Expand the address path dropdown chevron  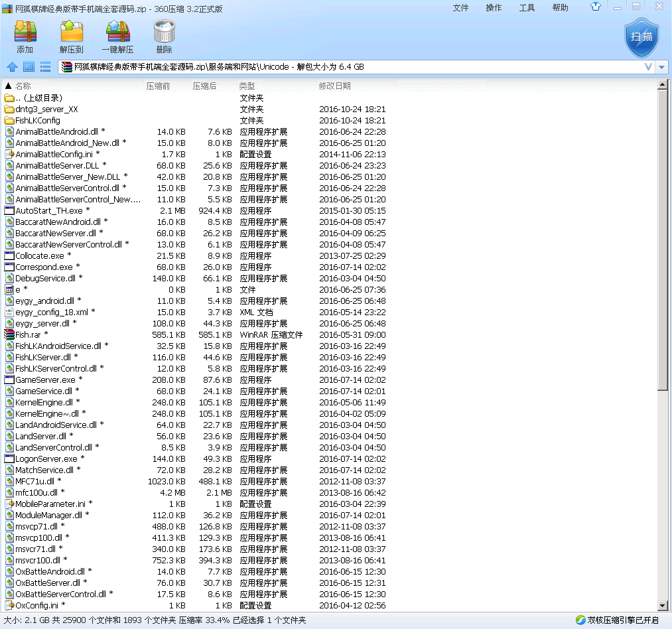[648, 67]
